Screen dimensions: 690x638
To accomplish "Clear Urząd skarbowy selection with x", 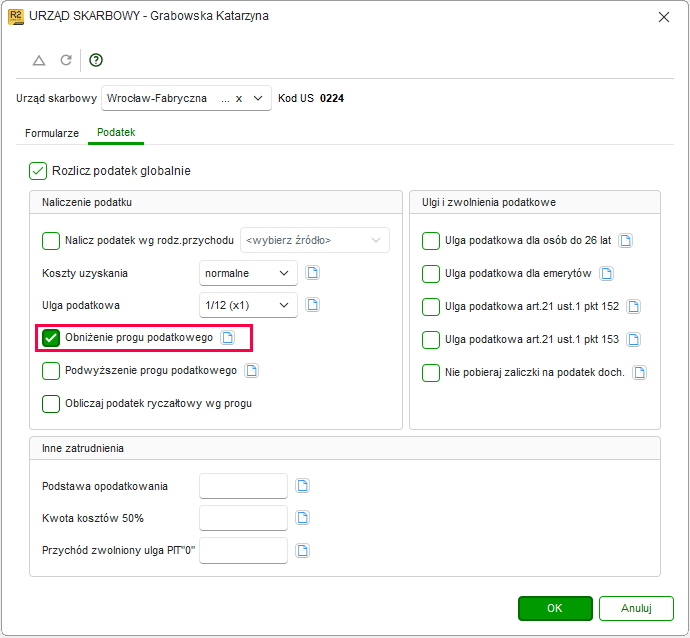I will coord(239,99).
